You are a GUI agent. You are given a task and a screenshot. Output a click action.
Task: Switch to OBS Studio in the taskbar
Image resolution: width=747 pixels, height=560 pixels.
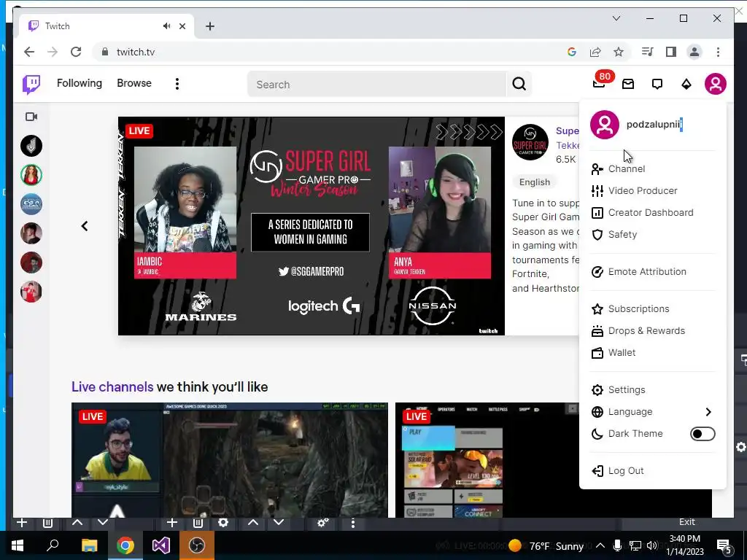197,545
